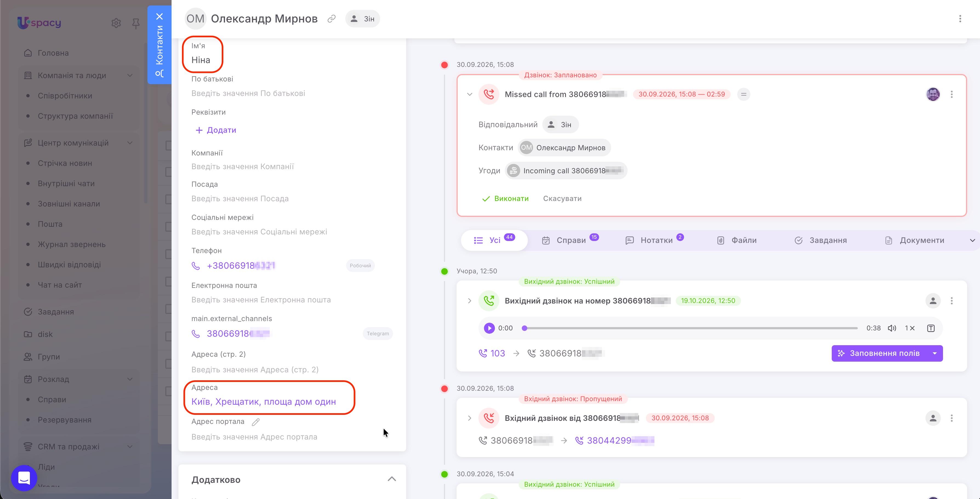Click Додати under Реквізити

(x=216, y=130)
